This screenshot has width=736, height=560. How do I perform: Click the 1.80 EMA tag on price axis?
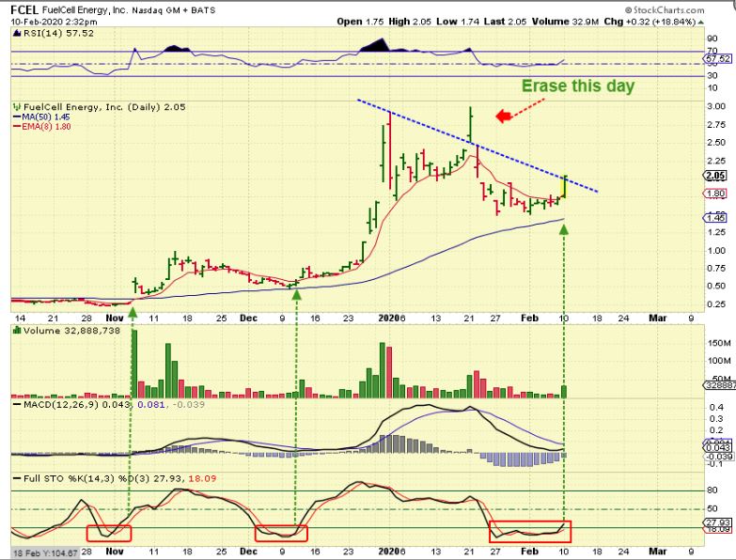click(715, 194)
